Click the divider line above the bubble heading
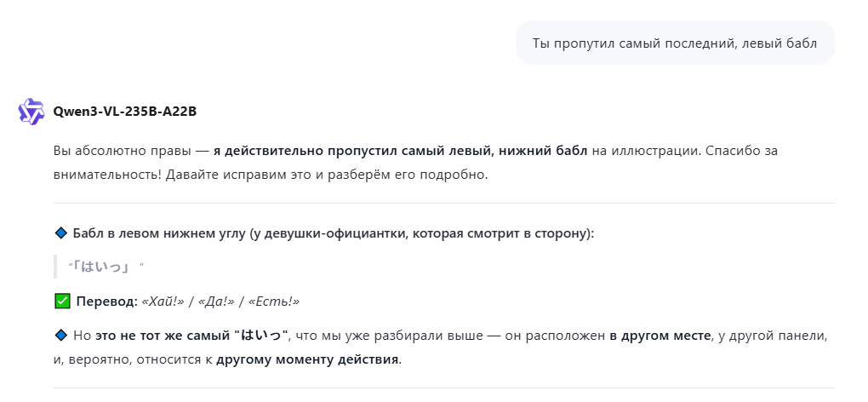868x402 pixels. pyautogui.click(x=443, y=204)
